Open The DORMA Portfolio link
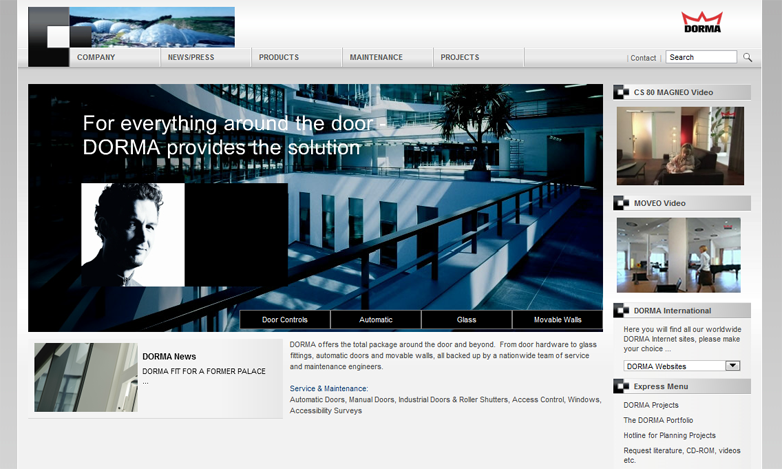 pyautogui.click(x=658, y=420)
